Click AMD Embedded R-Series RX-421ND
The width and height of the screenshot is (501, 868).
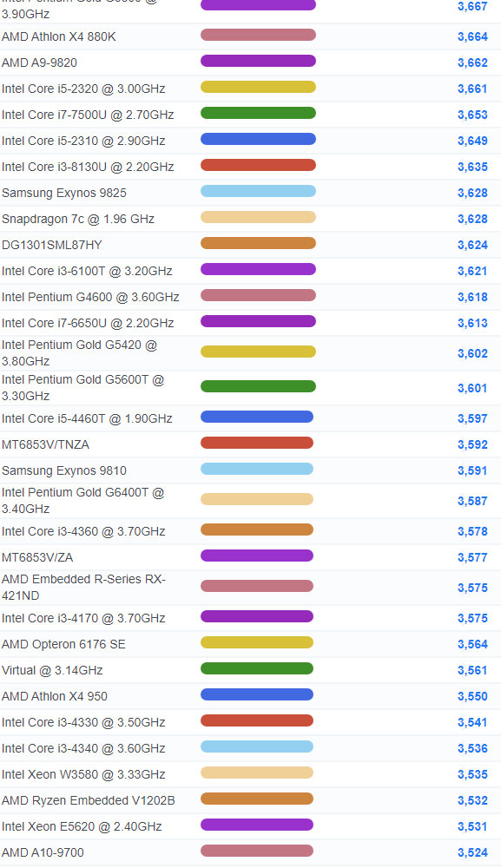(83, 588)
